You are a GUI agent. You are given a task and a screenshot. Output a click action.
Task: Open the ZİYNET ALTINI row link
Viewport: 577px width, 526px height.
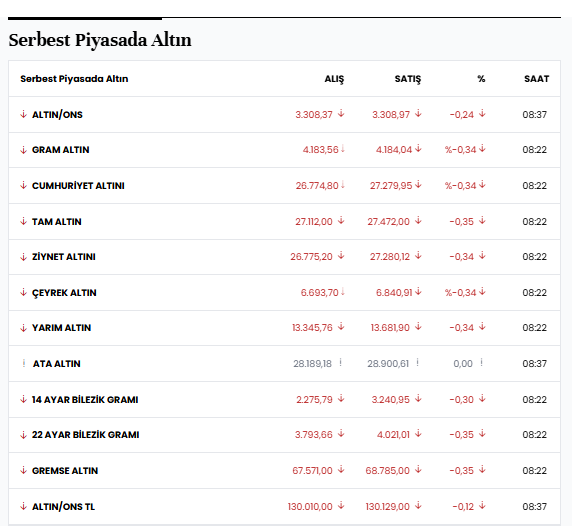(x=64, y=257)
